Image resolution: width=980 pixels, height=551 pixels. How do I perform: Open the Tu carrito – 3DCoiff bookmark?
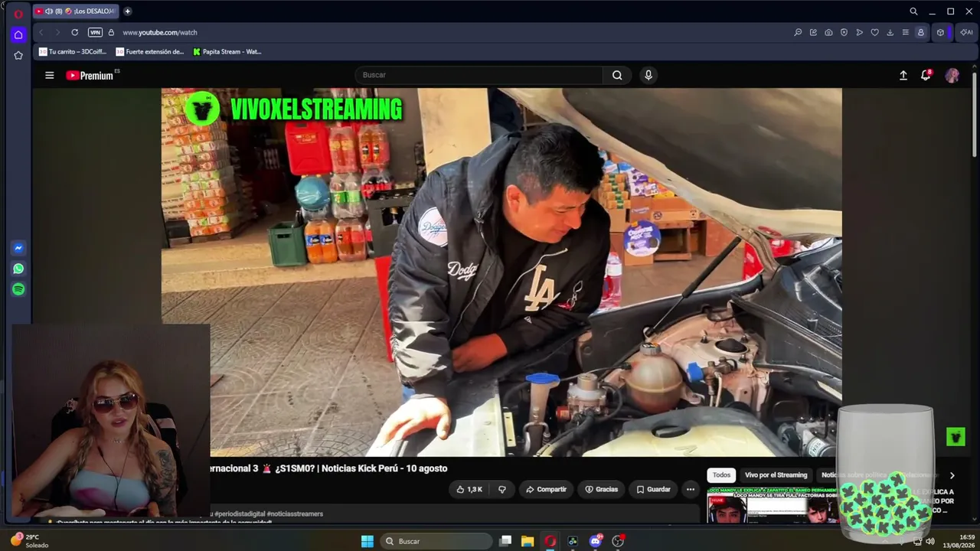(x=73, y=52)
